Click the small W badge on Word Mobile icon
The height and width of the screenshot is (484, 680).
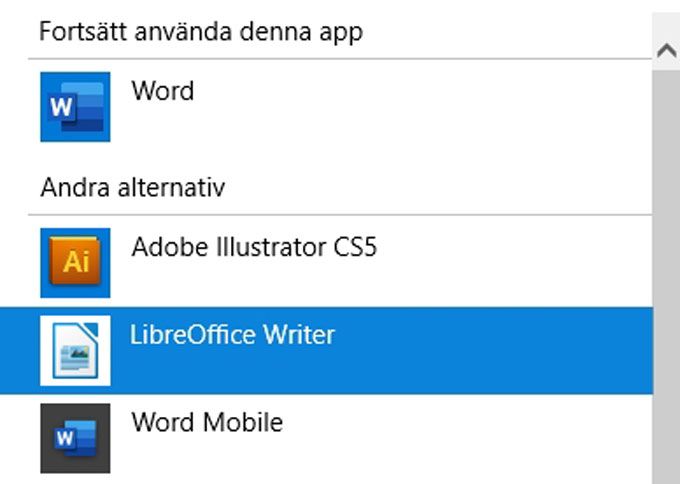[65, 438]
